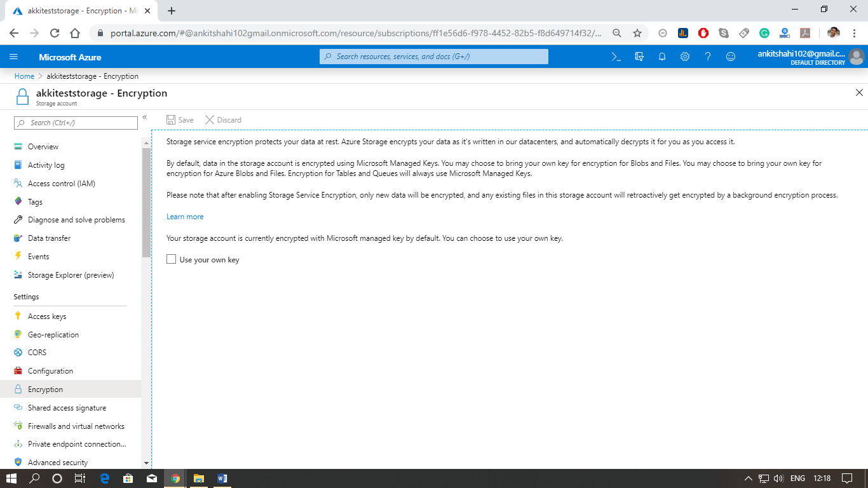The image size is (868, 488).
Task: Click the account avatar in top bar
Action: (x=857, y=57)
